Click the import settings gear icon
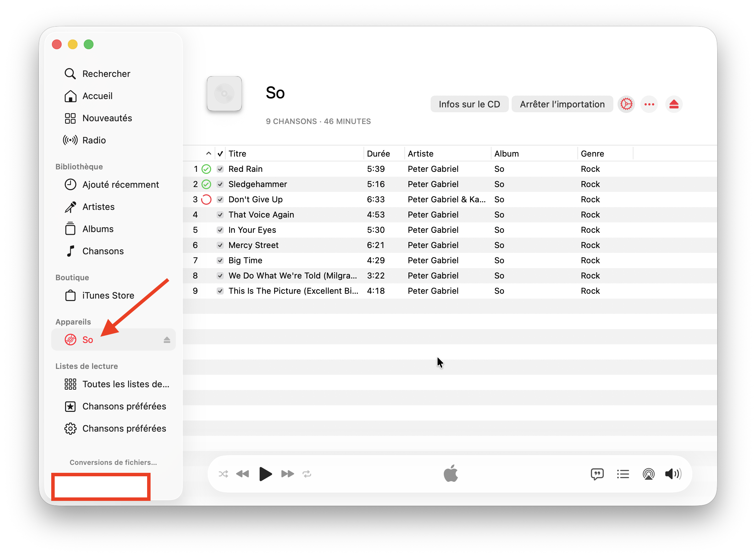Viewport: 756px width, 557px height. tap(626, 104)
